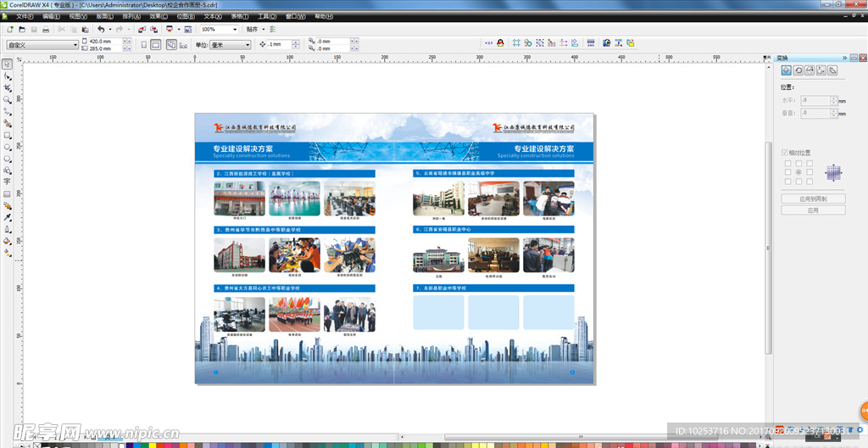This screenshot has width=868, height=448.
Task: Select the Freehand curve tool
Action: coord(7,111)
